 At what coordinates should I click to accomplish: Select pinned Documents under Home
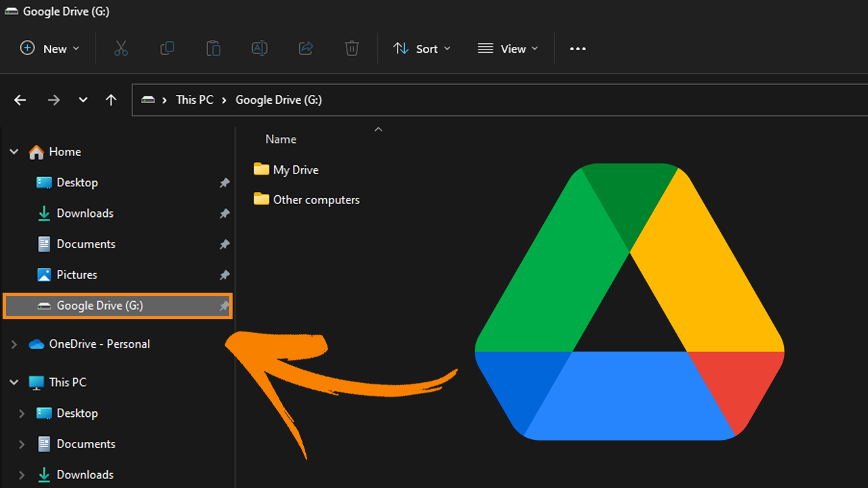click(86, 244)
